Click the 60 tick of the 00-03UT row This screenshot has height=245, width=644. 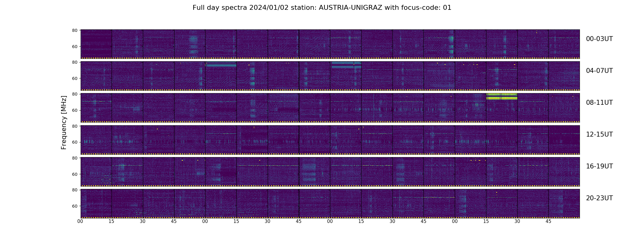tap(75, 47)
